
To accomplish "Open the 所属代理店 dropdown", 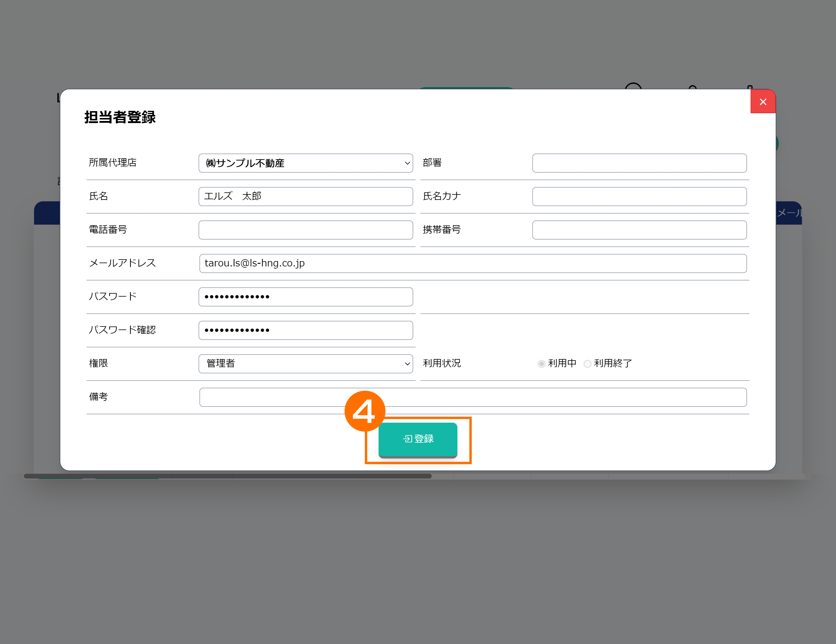I will coord(305,163).
